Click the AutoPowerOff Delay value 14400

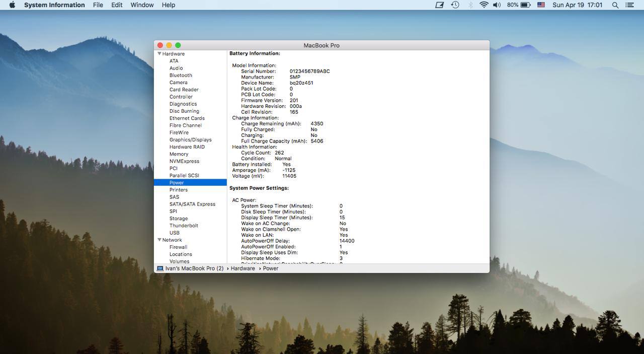pyautogui.click(x=347, y=241)
